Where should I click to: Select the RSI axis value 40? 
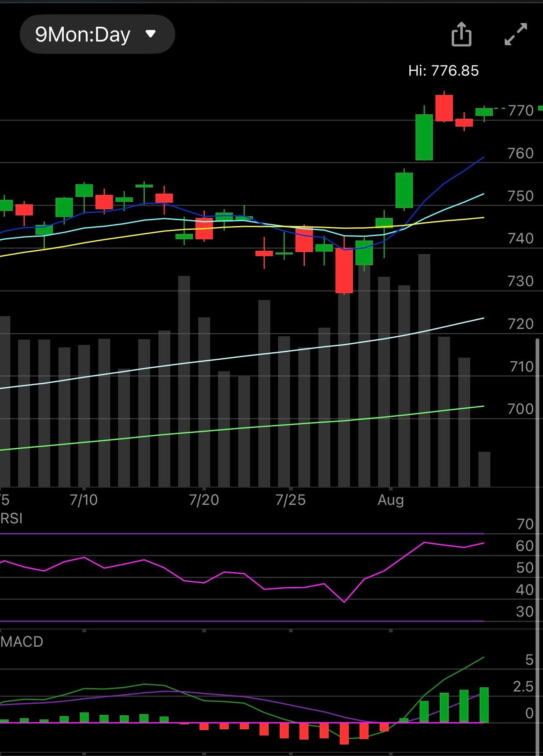click(525, 590)
